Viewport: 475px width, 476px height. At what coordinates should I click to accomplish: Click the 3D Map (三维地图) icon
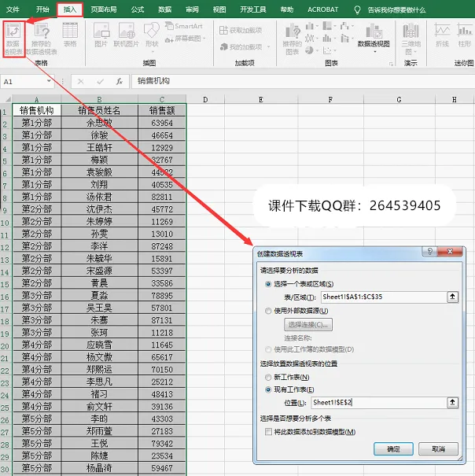411,39
